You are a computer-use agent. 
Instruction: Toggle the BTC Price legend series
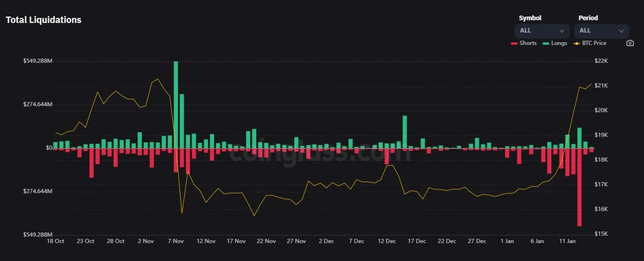pos(590,43)
